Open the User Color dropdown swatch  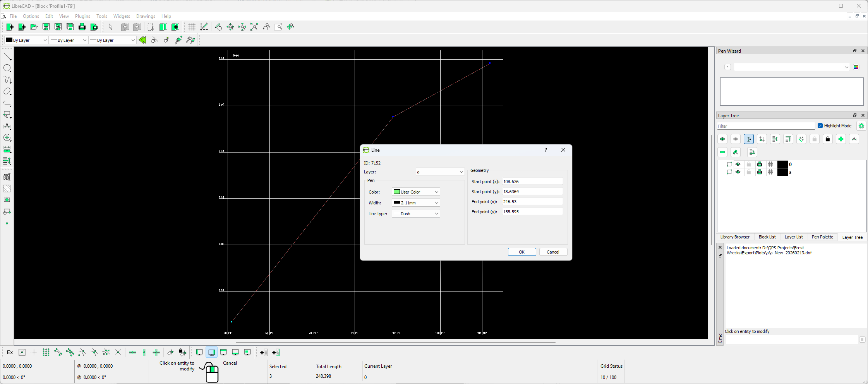click(x=416, y=192)
